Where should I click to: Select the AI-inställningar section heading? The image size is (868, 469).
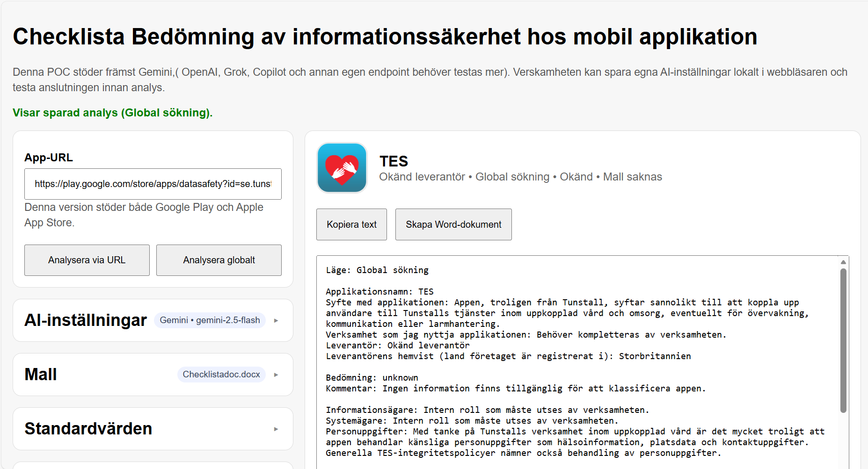pos(86,320)
